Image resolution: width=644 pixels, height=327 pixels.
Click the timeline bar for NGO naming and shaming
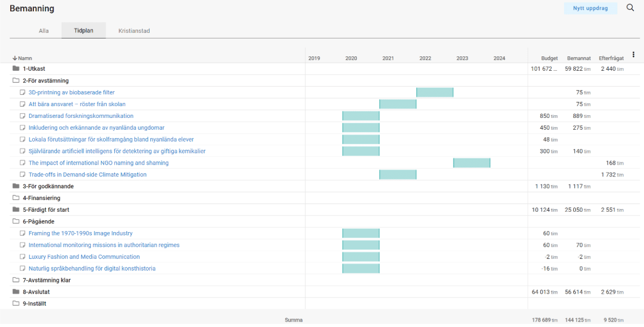click(471, 163)
